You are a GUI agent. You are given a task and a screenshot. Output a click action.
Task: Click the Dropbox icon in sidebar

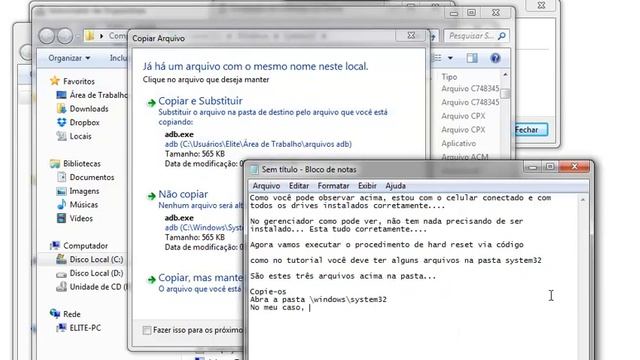coord(62,122)
